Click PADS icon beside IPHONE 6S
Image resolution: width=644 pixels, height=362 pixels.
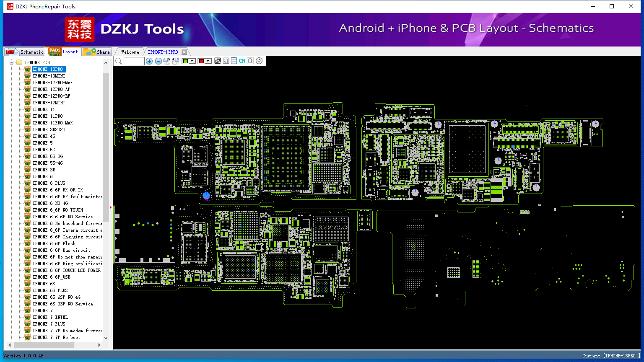click(x=27, y=283)
